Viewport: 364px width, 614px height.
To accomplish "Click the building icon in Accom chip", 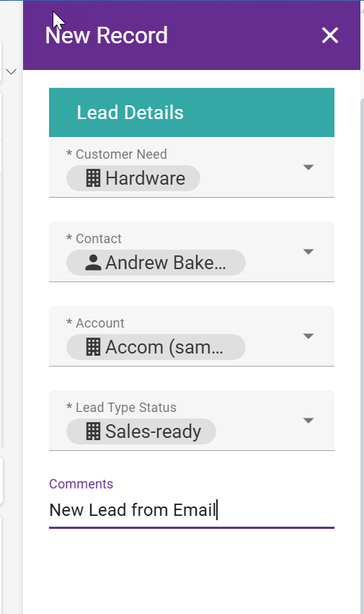I will click(x=93, y=347).
